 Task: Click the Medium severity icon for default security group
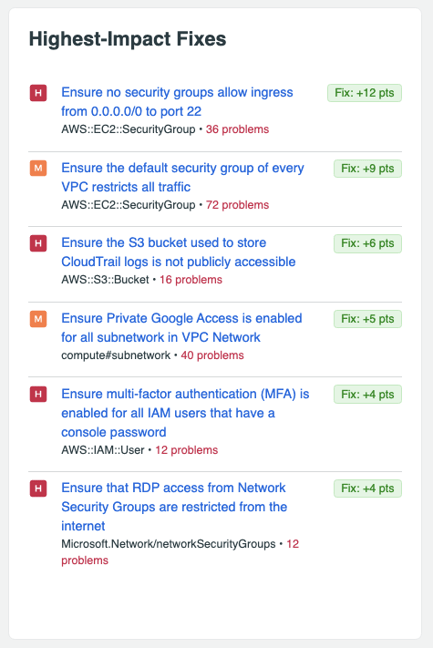point(38,168)
